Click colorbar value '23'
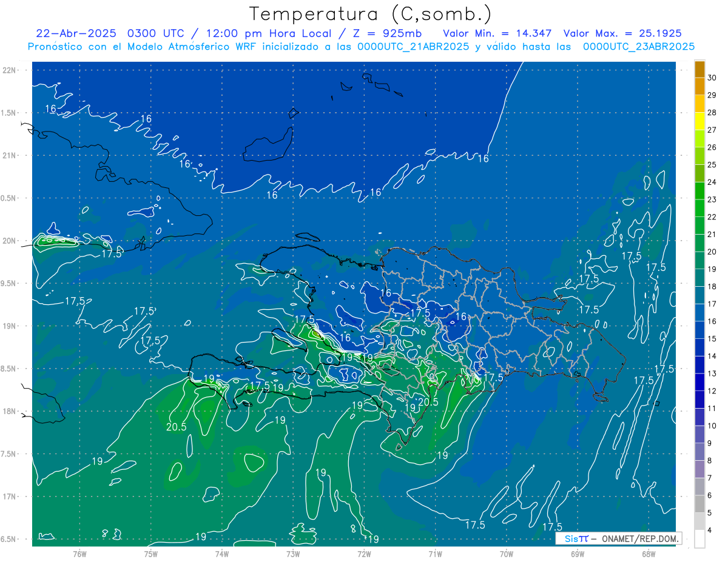 (x=713, y=199)
